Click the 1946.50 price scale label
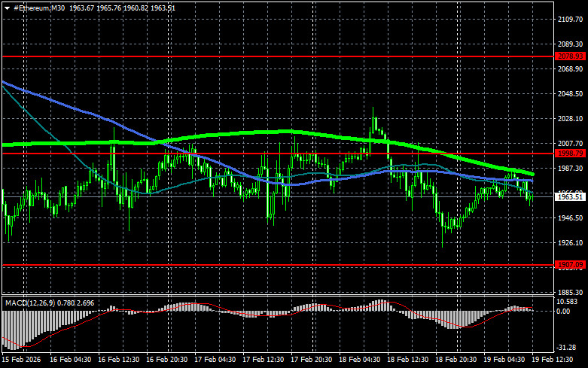The width and height of the screenshot is (588, 368). click(570, 217)
